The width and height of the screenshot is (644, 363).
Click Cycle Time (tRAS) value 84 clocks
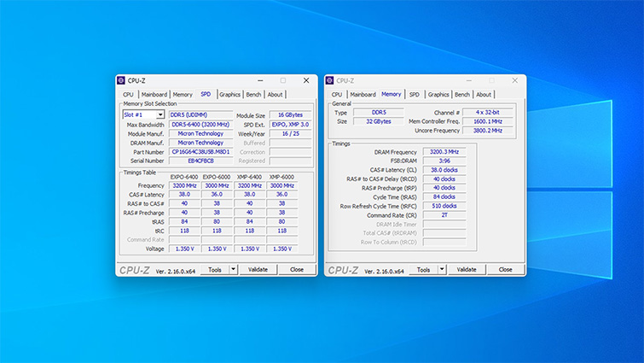coord(444,197)
